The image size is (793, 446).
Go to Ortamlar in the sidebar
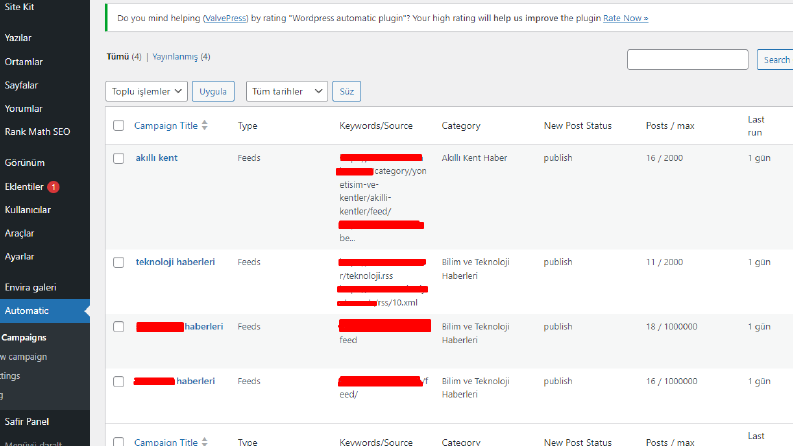pos(24,62)
